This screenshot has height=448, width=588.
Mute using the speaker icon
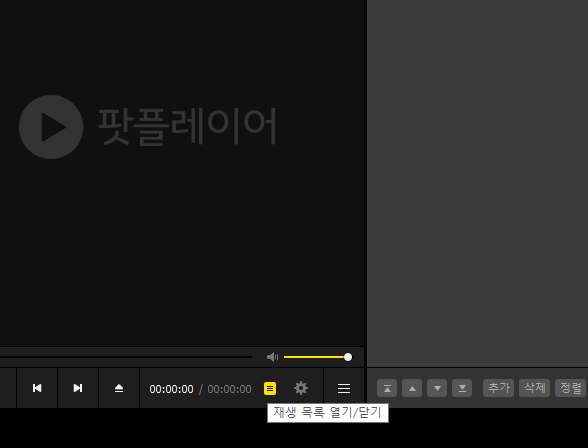[x=273, y=357]
